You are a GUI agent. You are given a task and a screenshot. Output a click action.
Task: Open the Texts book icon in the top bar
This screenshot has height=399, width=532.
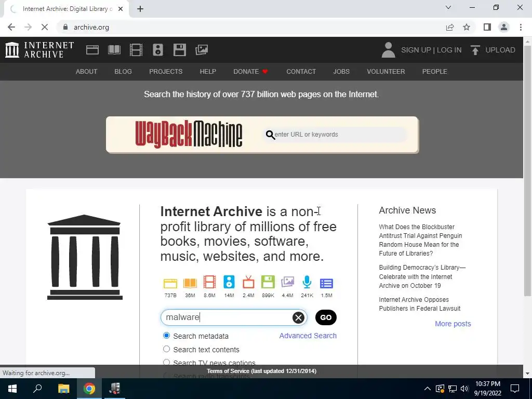tap(114, 50)
